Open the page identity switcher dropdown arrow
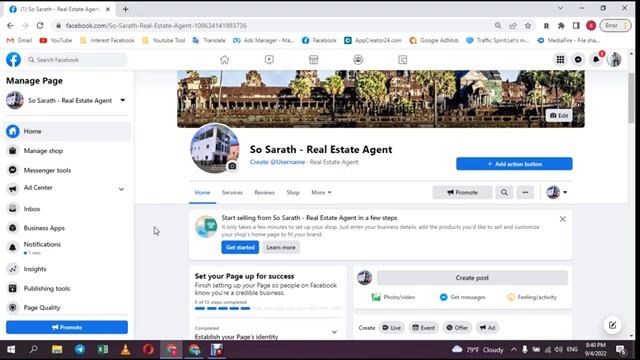Screen dimensions: 640x360 pos(565,192)
